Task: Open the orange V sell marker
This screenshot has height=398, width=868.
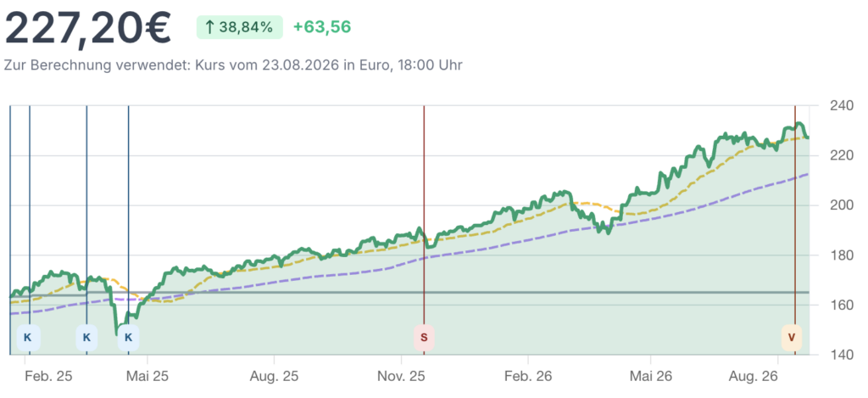Action: tap(792, 338)
